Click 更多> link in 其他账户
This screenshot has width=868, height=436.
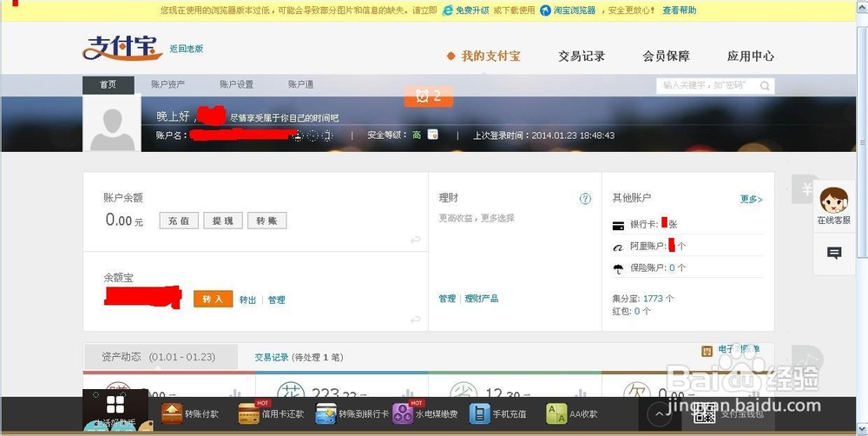pos(751,199)
